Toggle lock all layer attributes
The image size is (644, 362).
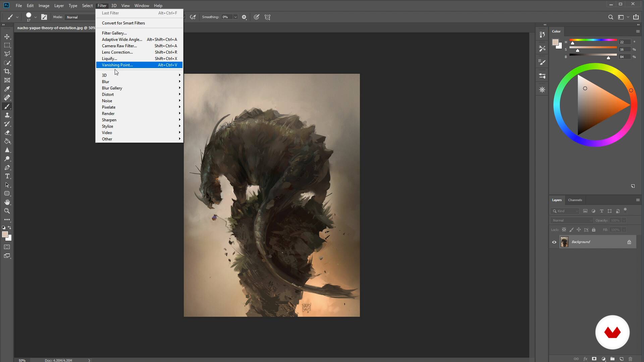(594, 230)
